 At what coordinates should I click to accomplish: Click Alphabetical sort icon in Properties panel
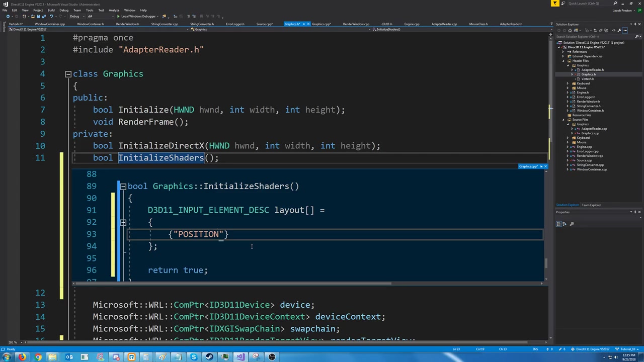[565, 224]
